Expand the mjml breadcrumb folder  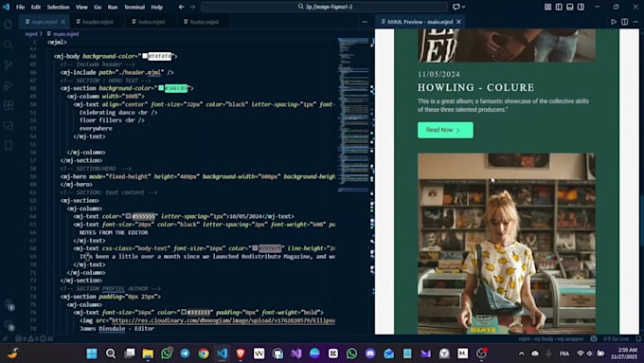click(x=31, y=34)
